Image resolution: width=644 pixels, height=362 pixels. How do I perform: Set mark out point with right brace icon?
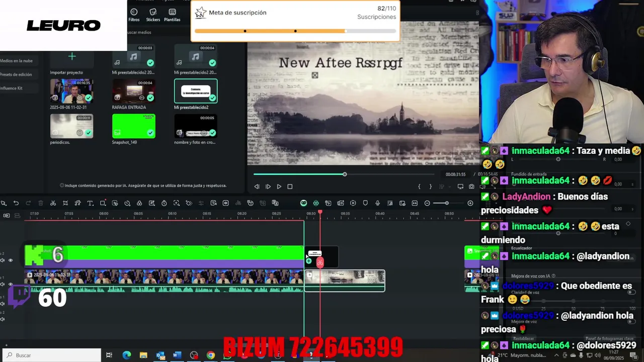tap(430, 187)
